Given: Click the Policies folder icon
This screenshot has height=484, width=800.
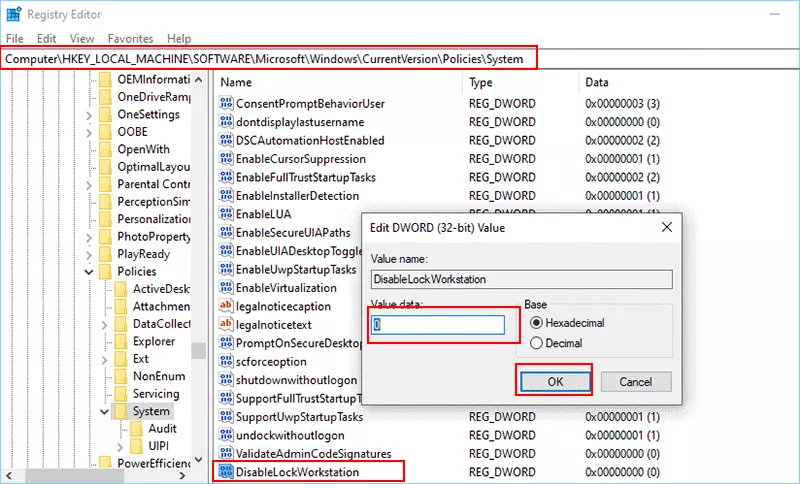Looking at the screenshot, I should click(105, 271).
